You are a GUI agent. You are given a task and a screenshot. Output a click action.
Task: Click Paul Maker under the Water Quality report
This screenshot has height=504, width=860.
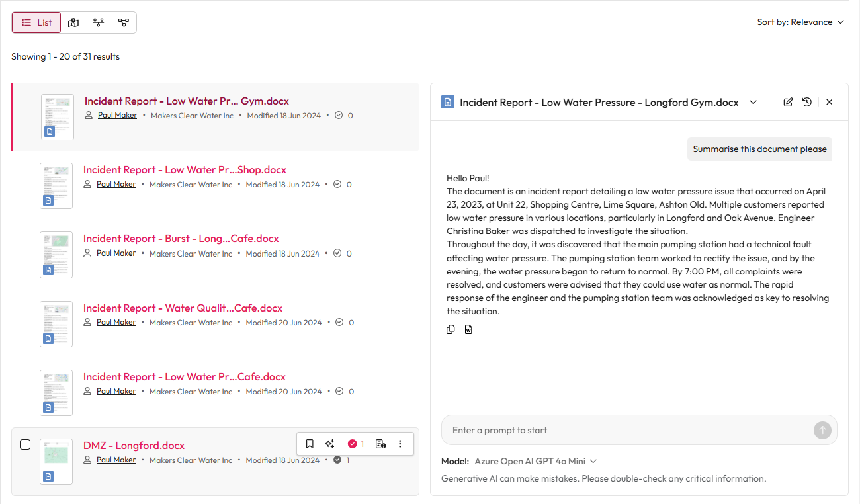click(116, 323)
